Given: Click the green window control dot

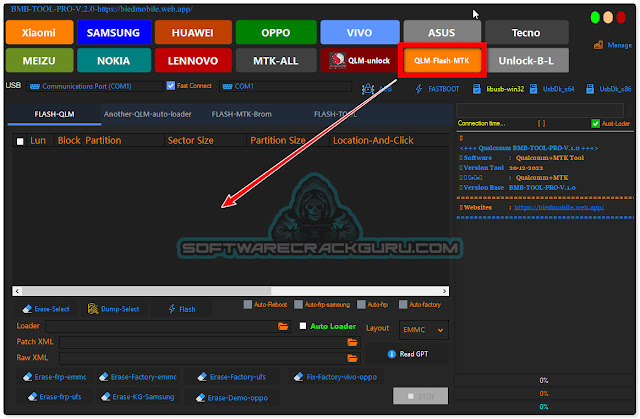Looking at the screenshot, I should click(595, 18).
